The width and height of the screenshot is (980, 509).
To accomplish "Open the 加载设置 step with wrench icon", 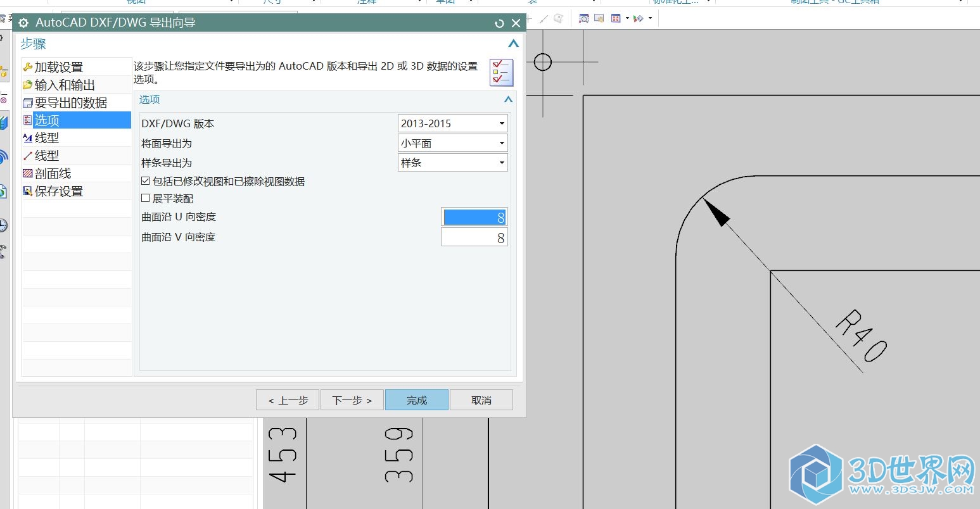I will tap(77, 67).
